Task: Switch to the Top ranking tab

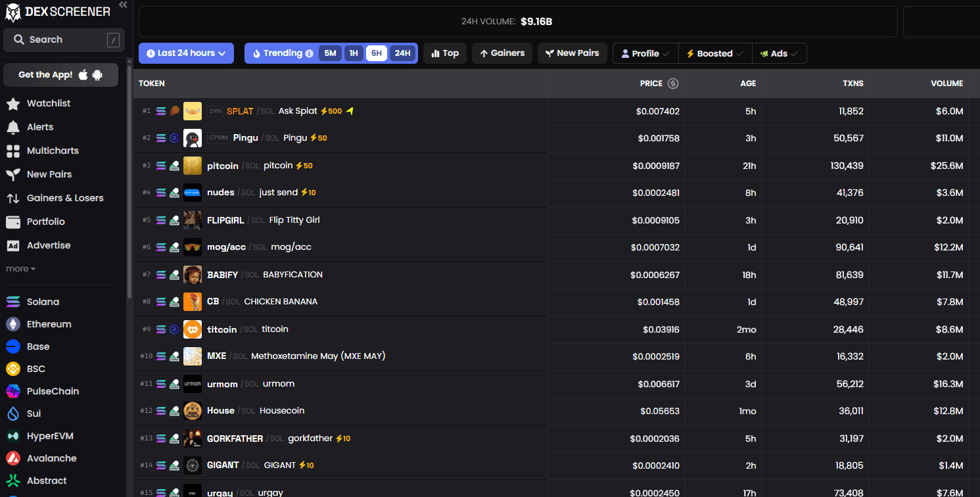Action: [445, 53]
